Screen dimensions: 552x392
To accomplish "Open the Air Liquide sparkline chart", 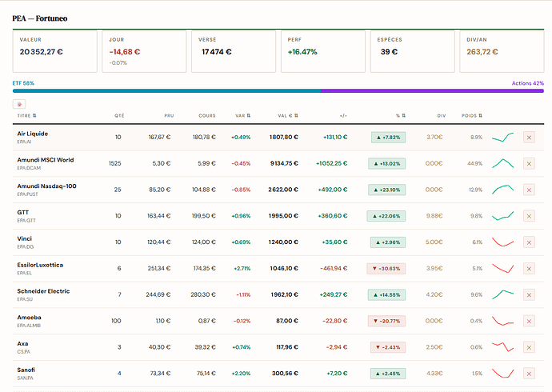I will tap(502, 138).
